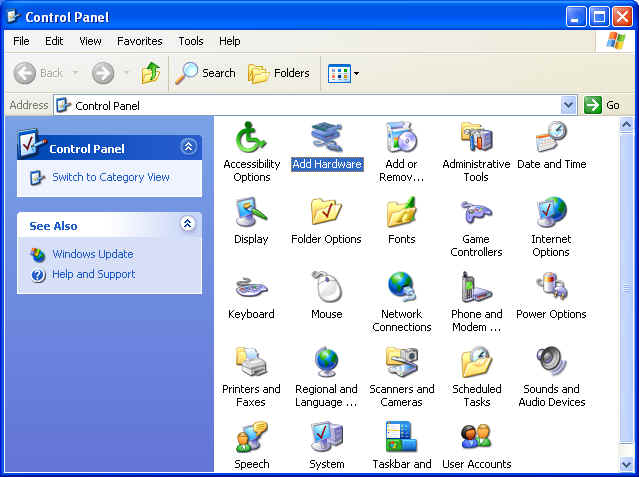Open the Scheduled Tasks icon
This screenshot has height=477, width=639.
pyautogui.click(x=476, y=363)
